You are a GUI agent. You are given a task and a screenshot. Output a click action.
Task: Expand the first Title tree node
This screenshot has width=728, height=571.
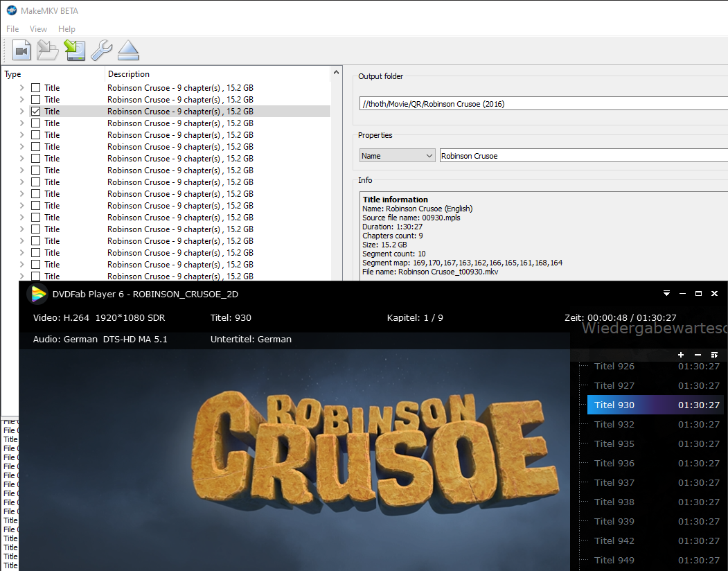point(21,88)
